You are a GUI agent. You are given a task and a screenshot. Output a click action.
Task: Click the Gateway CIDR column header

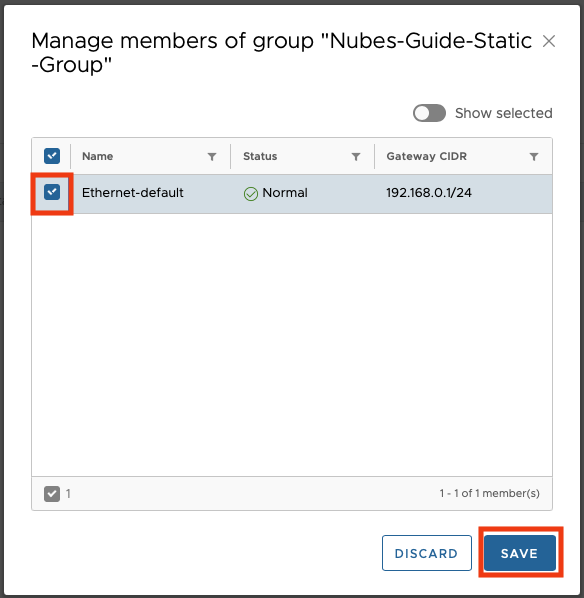point(426,156)
